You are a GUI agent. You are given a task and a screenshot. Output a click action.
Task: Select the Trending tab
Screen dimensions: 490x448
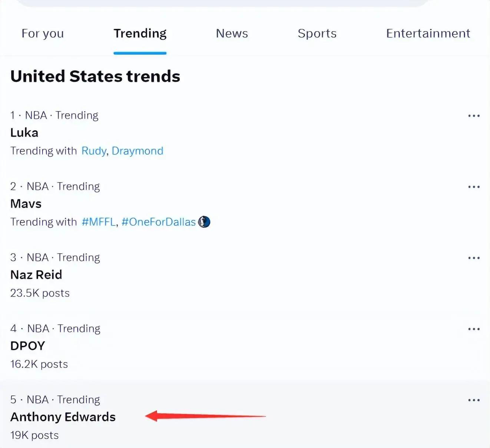coord(140,33)
